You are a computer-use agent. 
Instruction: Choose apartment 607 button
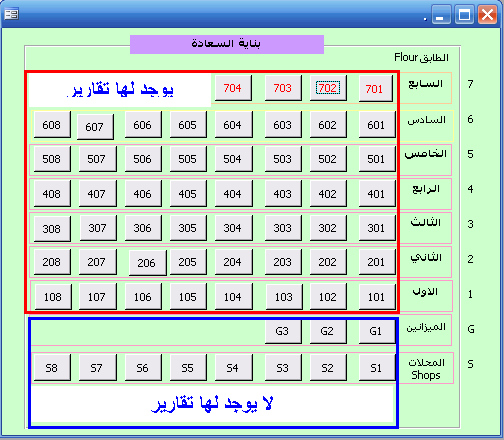tap(95, 127)
